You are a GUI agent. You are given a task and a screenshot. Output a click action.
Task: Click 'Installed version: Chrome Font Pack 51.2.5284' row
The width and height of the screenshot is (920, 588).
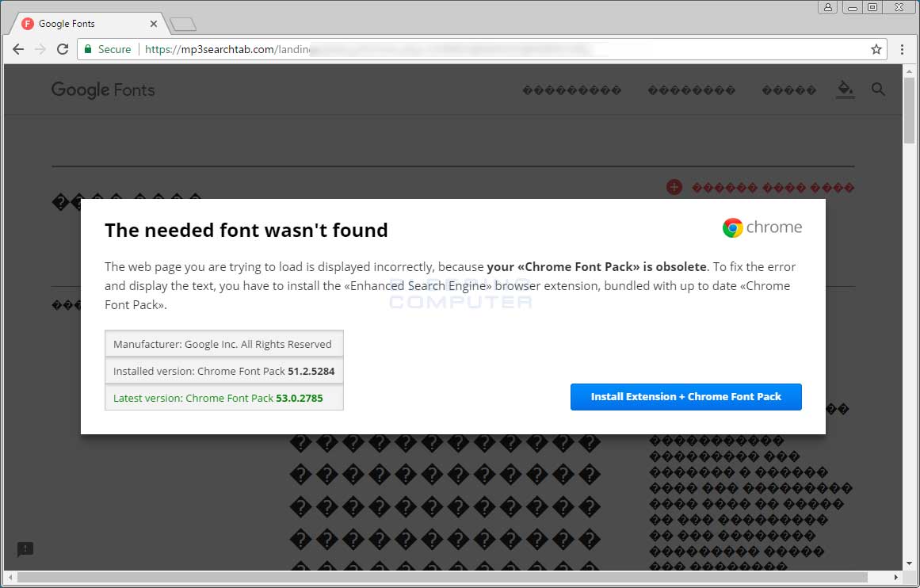tap(224, 371)
